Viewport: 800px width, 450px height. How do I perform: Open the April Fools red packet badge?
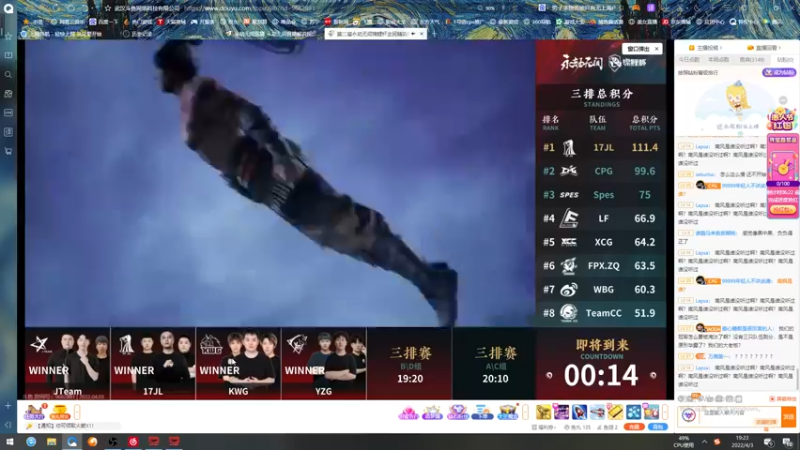click(783, 119)
